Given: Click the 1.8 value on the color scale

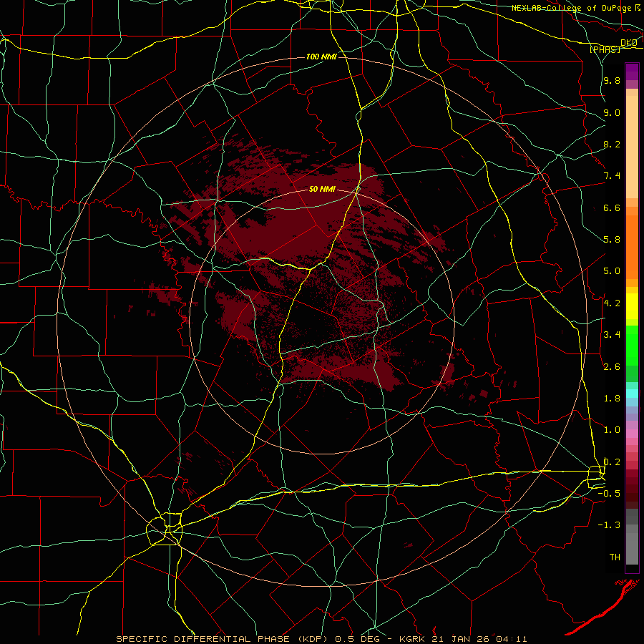Looking at the screenshot, I should click(x=612, y=398).
